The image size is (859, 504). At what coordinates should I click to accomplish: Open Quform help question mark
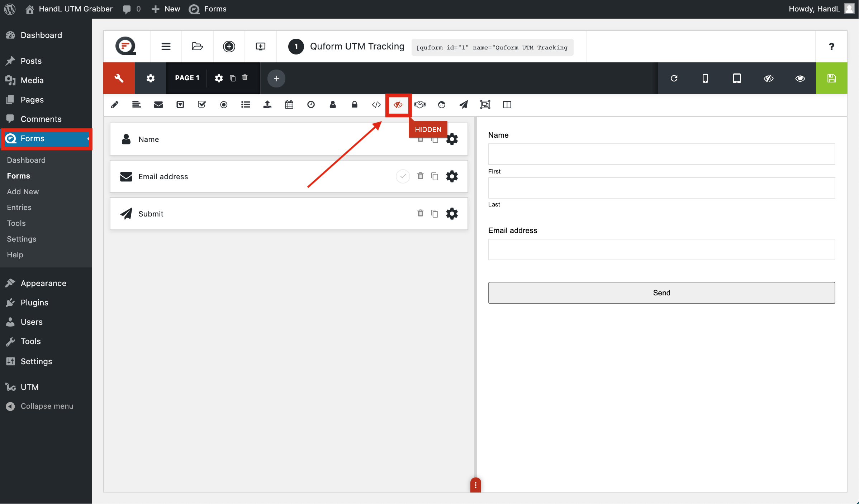tap(831, 47)
